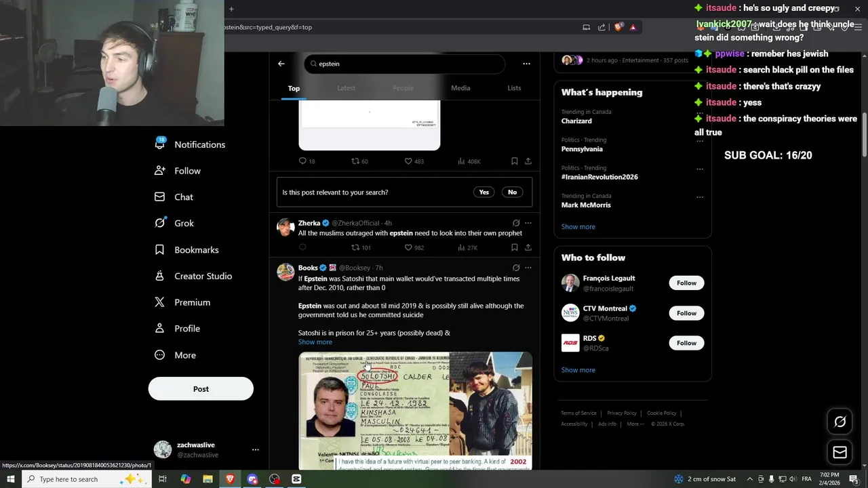868x488 pixels.
Task: Open more options on Books post
Action: coord(528,268)
